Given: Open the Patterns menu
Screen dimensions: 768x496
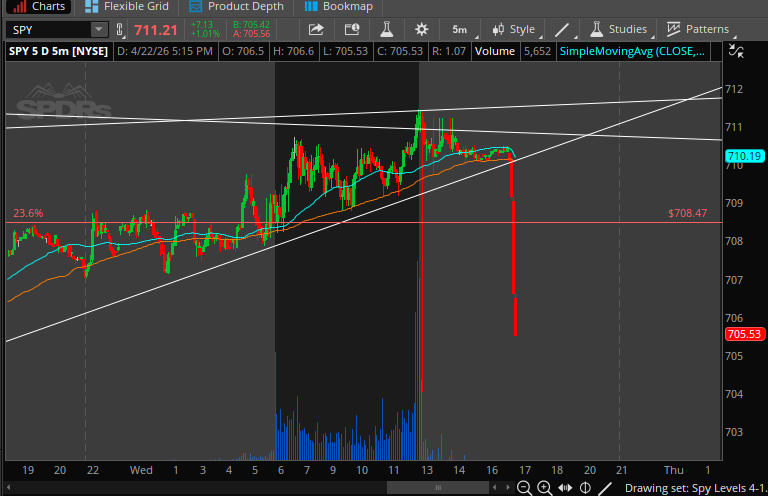Looking at the screenshot, I should coord(698,29).
